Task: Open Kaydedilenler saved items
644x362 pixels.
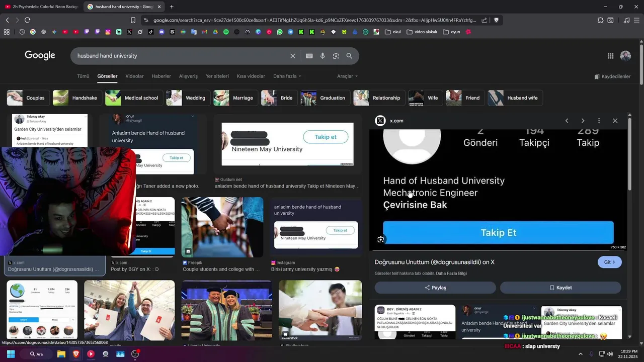Action: (x=612, y=76)
